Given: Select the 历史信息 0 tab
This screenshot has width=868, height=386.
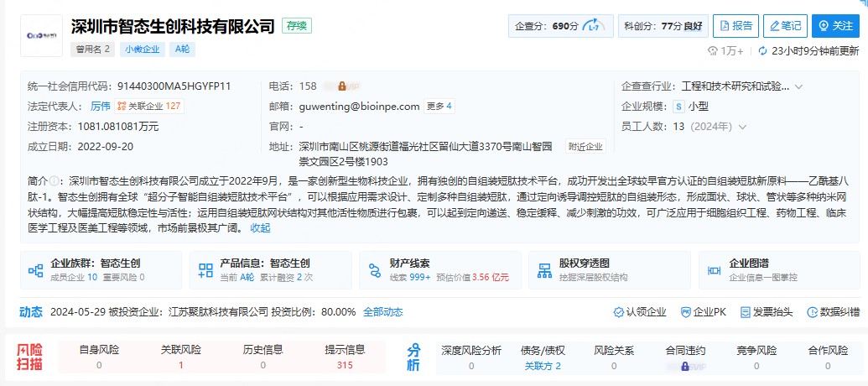Looking at the screenshot, I should coord(263,357).
